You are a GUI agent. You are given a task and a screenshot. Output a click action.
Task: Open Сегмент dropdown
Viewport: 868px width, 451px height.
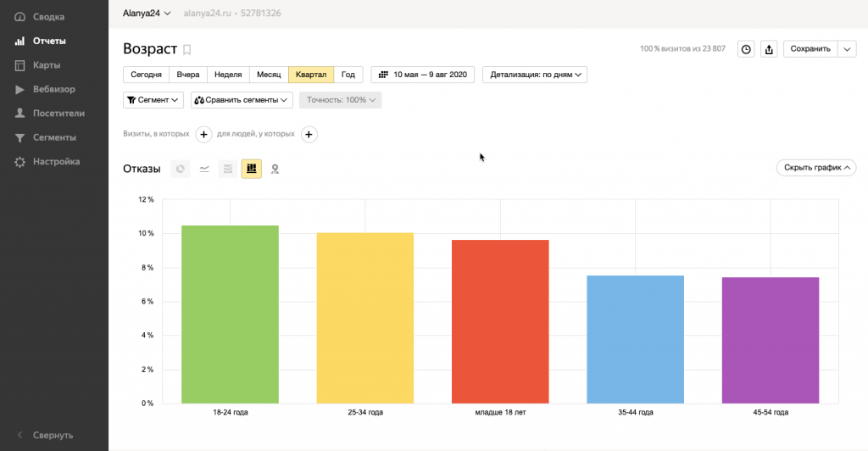(x=153, y=100)
